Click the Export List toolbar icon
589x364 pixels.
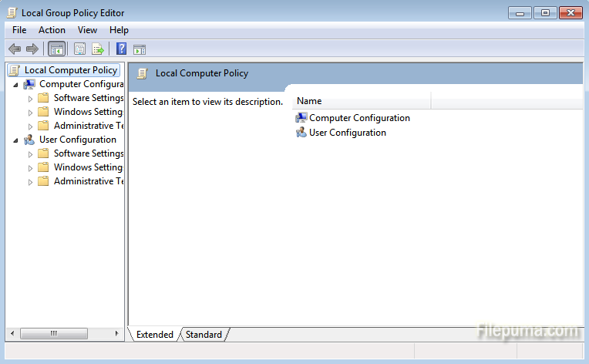[98, 49]
